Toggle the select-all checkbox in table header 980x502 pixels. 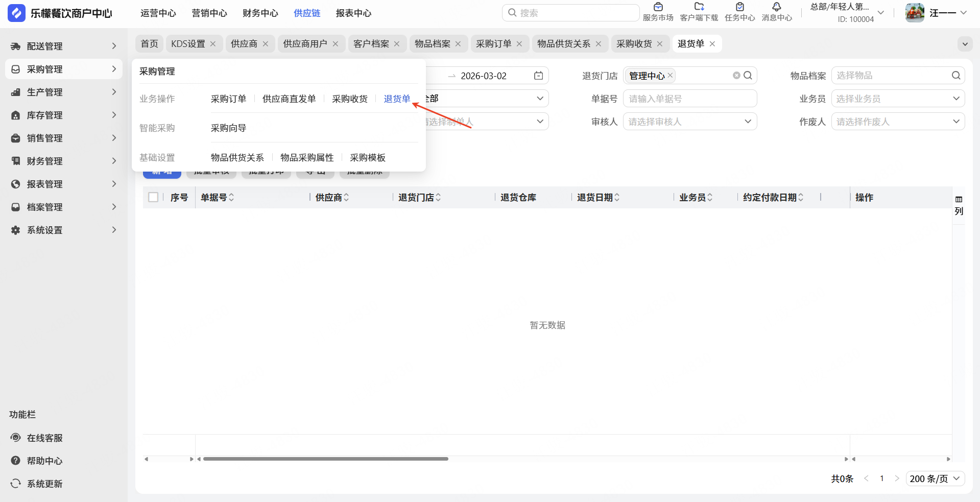pos(153,197)
